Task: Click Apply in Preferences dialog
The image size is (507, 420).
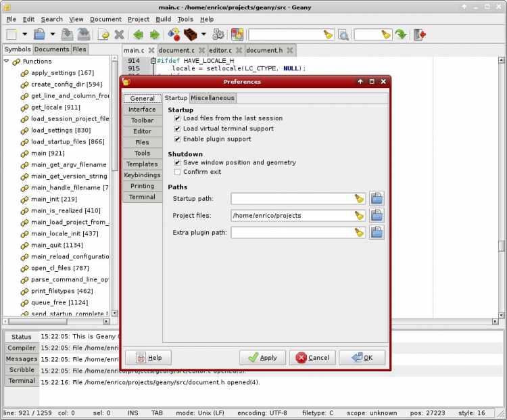Action: (262, 358)
